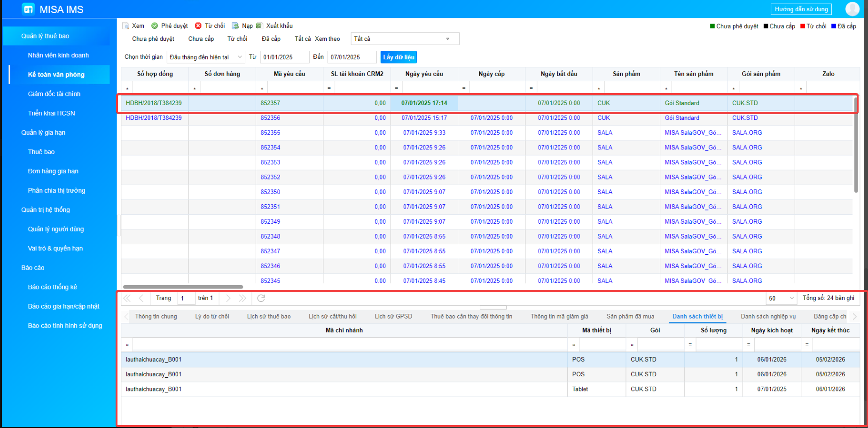Click the MISA IMS logo icon
This screenshot has height=428, width=868.
(x=29, y=9)
